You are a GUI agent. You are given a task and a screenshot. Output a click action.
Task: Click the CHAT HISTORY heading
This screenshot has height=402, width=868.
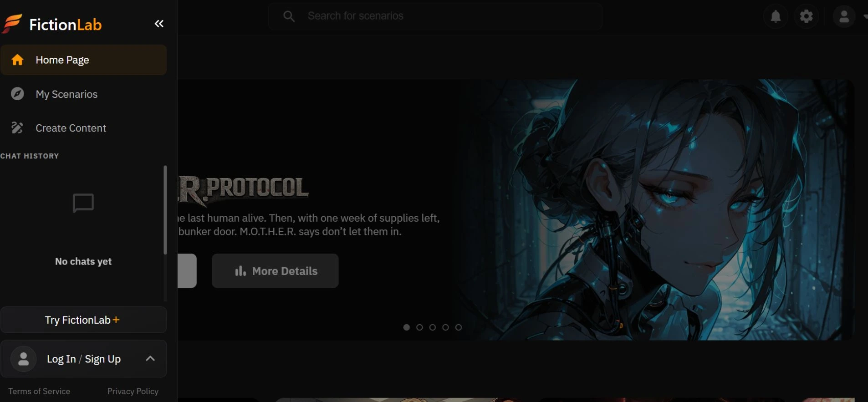pyautogui.click(x=30, y=156)
